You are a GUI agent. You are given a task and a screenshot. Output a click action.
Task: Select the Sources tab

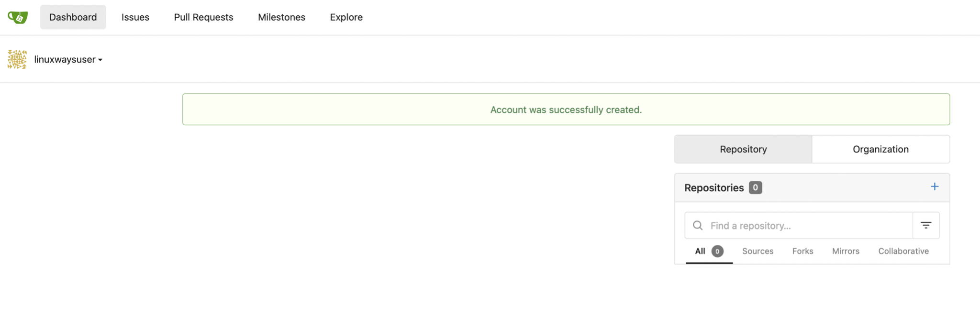(x=757, y=251)
